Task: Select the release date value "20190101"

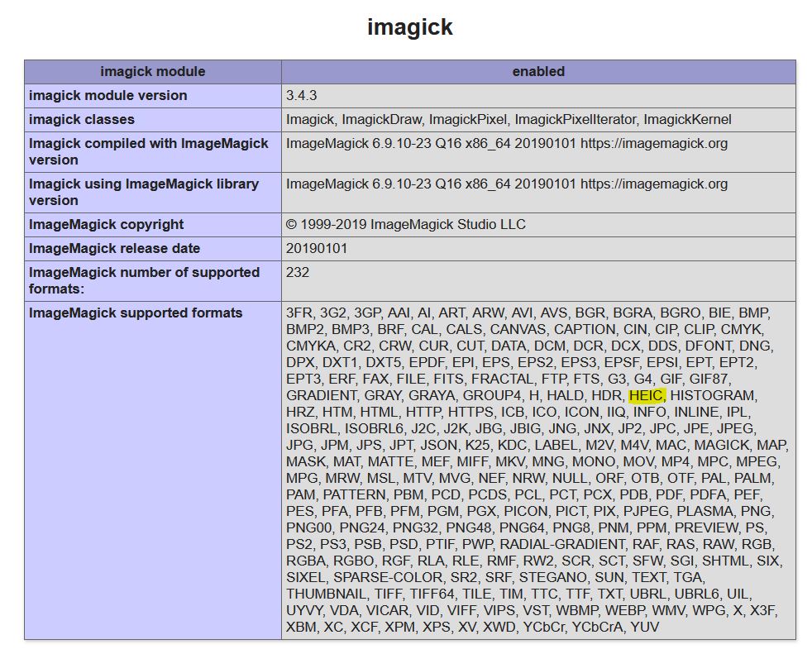Action: click(317, 248)
